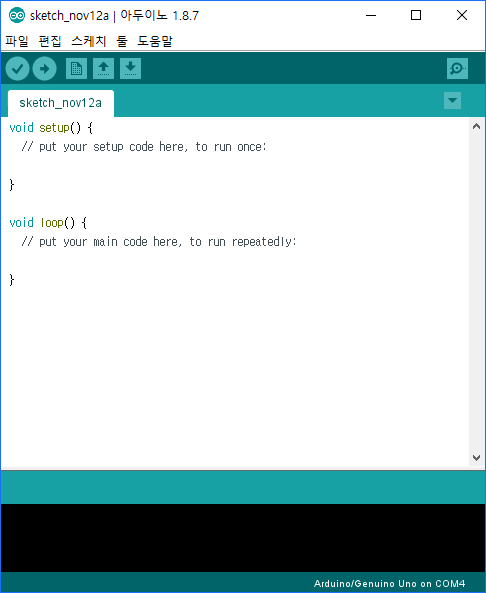
Task: Click the Arduino logo in title bar
Action: pyautogui.click(x=17, y=15)
